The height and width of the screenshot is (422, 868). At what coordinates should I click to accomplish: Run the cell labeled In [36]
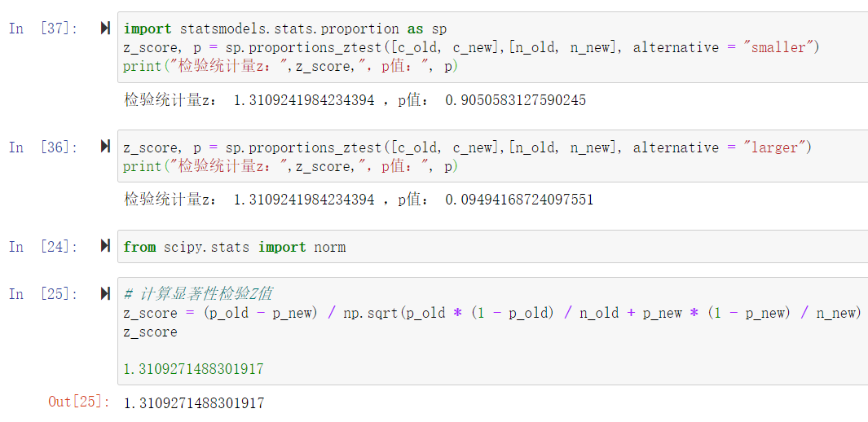[105, 147]
